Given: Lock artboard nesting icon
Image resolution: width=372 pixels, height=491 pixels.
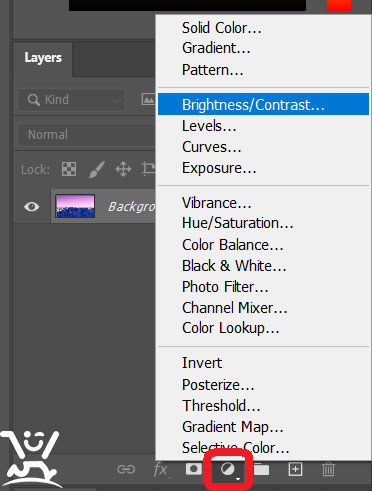Looking at the screenshot, I should pyautogui.click(x=148, y=169).
